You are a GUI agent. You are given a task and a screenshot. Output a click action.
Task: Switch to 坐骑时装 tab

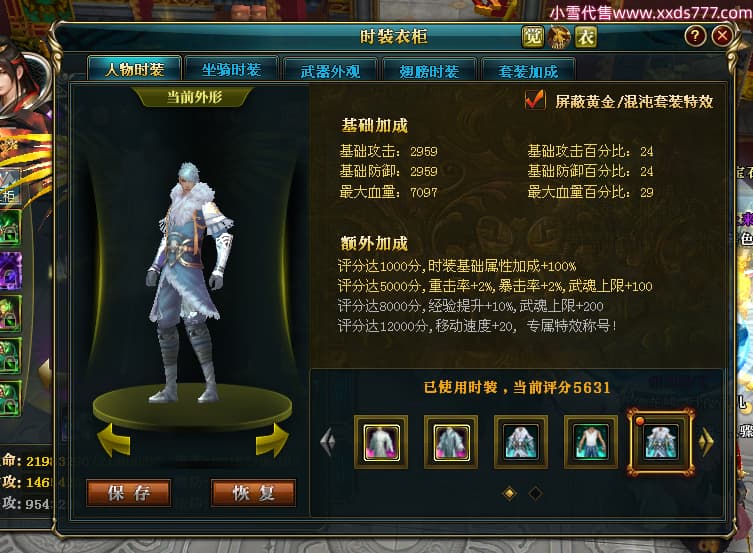pos(231,70)
